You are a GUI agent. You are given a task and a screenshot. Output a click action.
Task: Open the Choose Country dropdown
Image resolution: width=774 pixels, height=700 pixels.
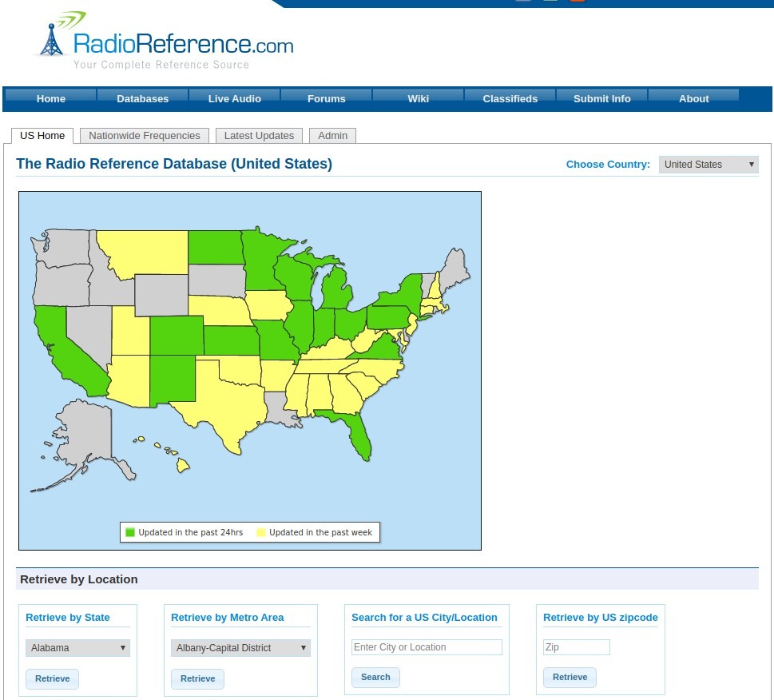click(x=708, y=165)
